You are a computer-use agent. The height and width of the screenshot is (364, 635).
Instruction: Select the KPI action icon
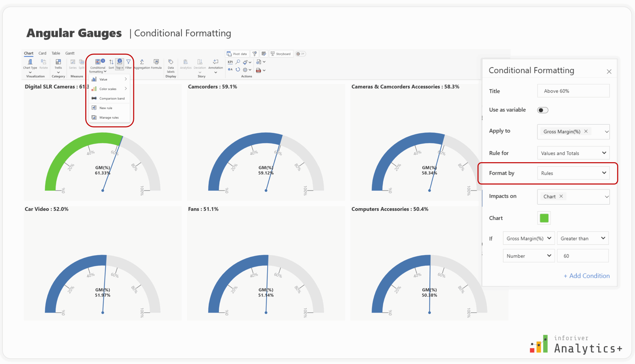[x=230, y=62]
